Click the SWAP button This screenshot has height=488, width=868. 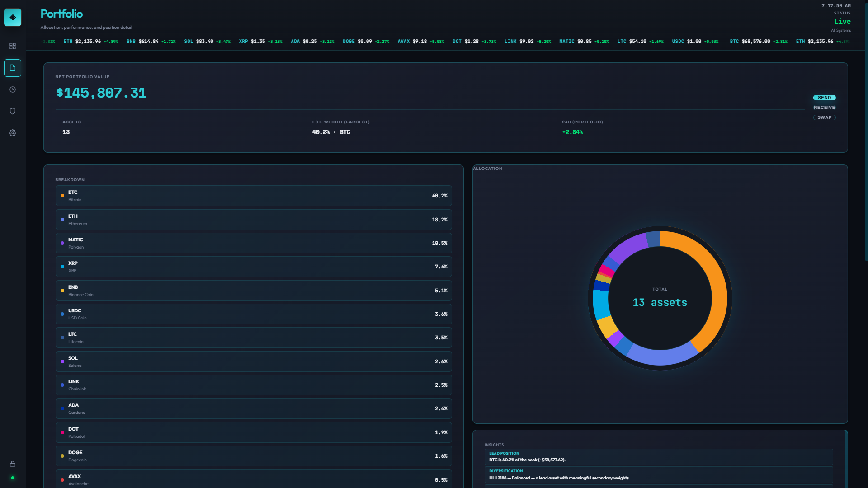825,117
